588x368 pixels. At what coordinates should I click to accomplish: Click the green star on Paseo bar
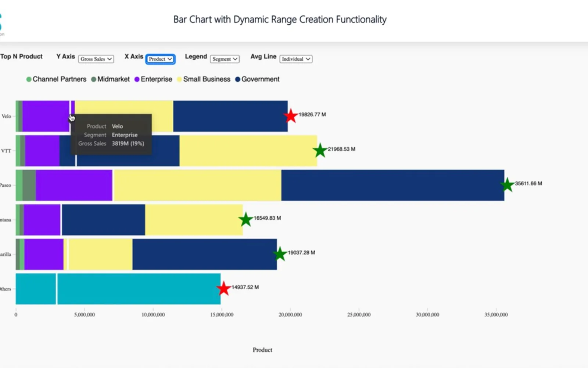[x=507, y=185]
